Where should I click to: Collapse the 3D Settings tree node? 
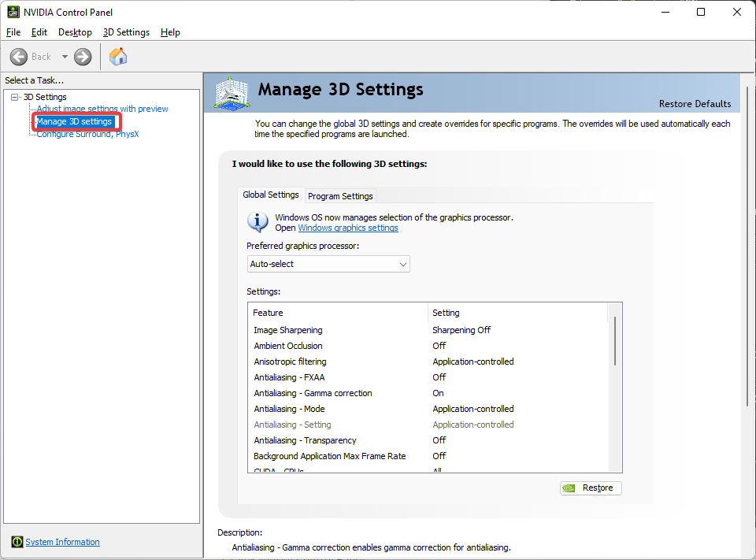click(x=15, y=97)
